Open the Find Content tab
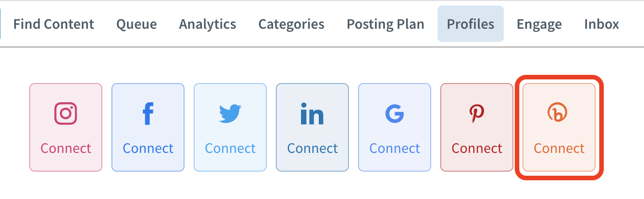Viewport: 644px width, 199px height. click(x=53, y=24)
